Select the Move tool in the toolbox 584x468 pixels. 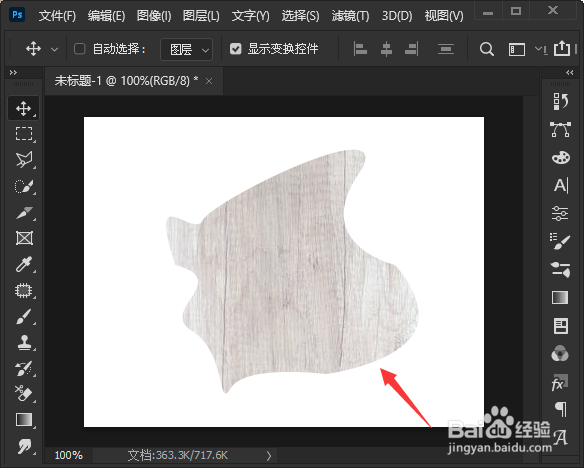pyautogui.click(x=23, y=108)
